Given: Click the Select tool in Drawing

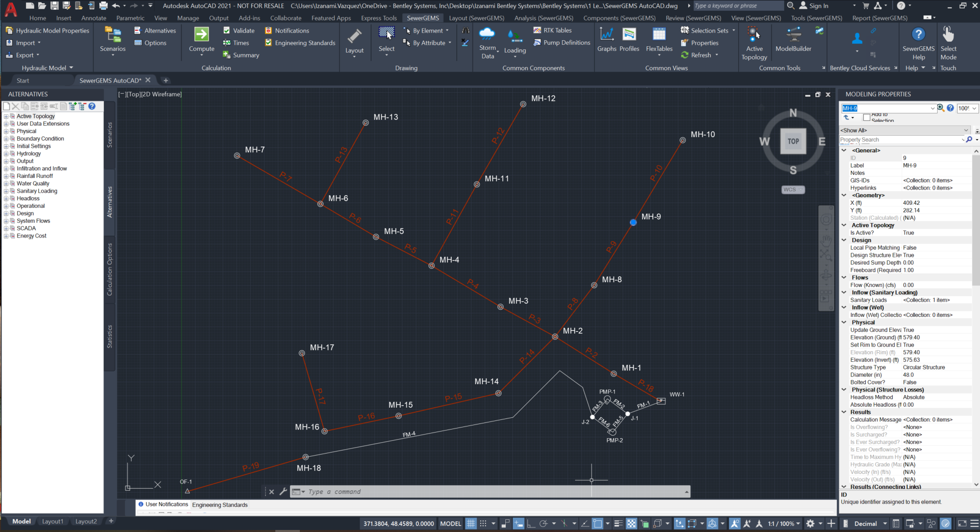Looking at the screenshot, I should click(x=386, y=40).
